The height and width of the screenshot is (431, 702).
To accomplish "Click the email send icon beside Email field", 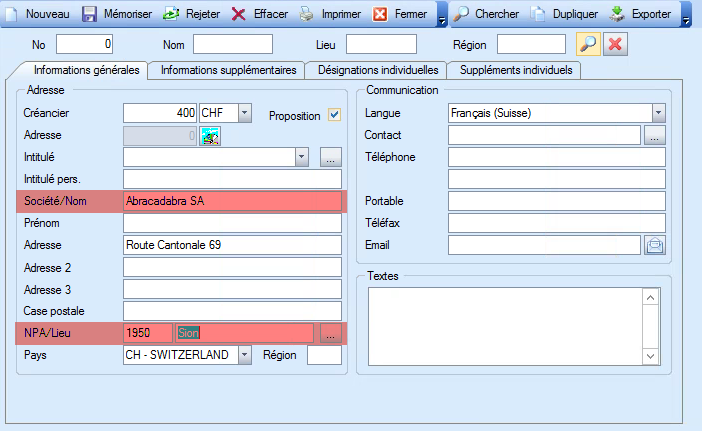I will click(x=655, y=245).
